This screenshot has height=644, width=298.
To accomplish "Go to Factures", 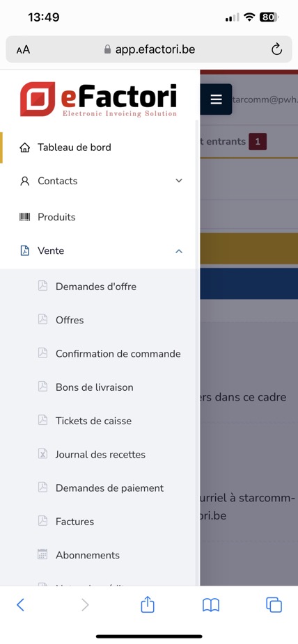I will point(74,522).
